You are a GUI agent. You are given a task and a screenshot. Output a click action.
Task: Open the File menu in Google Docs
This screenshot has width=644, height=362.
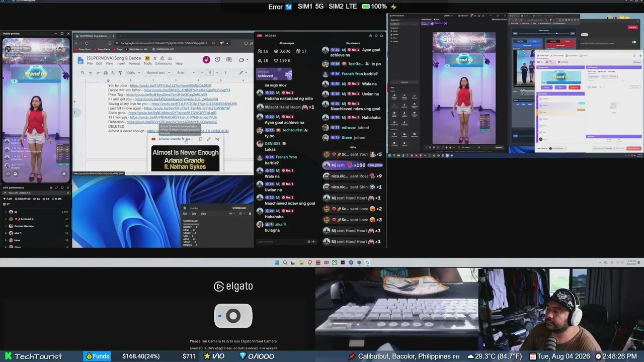[90, 64]
